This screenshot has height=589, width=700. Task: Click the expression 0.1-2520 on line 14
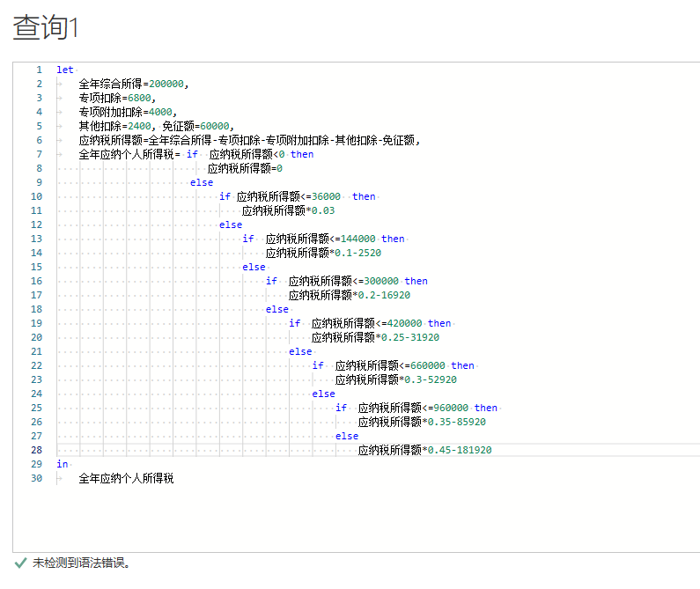358,254
